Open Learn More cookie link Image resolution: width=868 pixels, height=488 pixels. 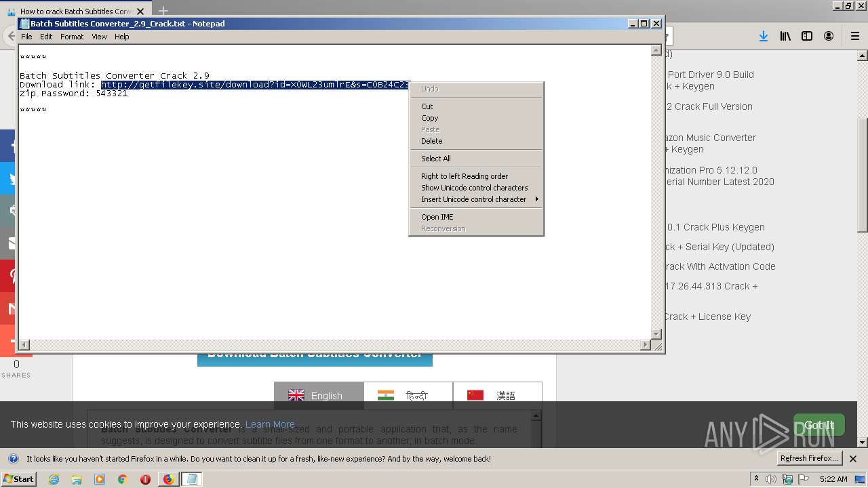(x=270, y=424)
